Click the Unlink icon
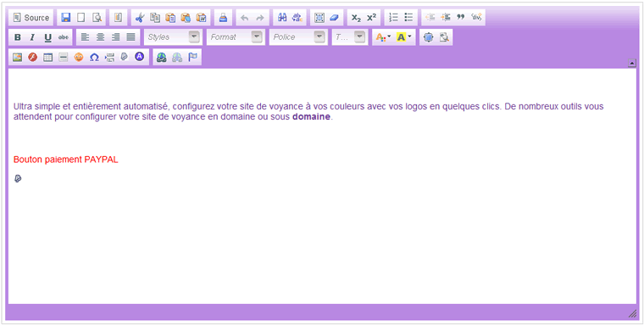The image size is (644, 325). pyautogui.click(x=177, y=57)
